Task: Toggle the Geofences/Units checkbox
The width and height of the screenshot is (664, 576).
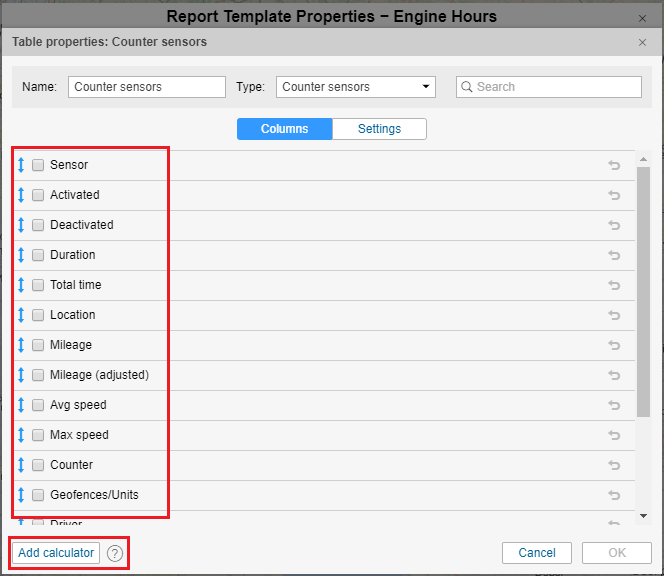Action: pos(38,495)
